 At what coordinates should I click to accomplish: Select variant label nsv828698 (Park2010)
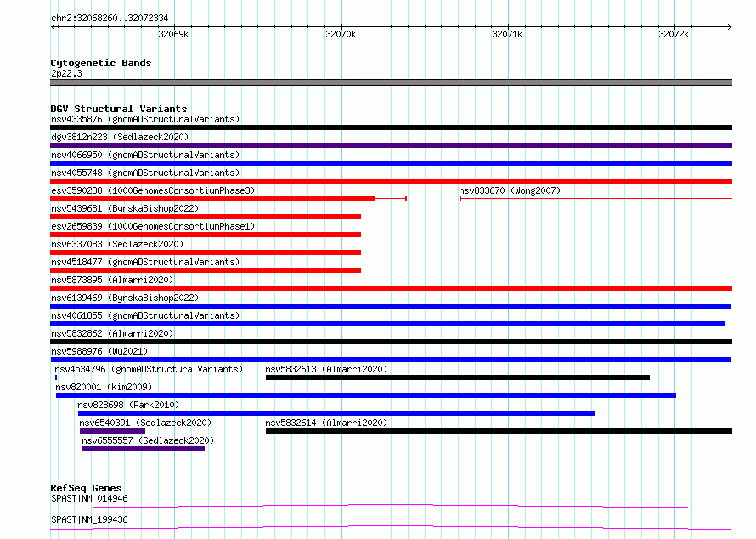click(x=128, y=405)
